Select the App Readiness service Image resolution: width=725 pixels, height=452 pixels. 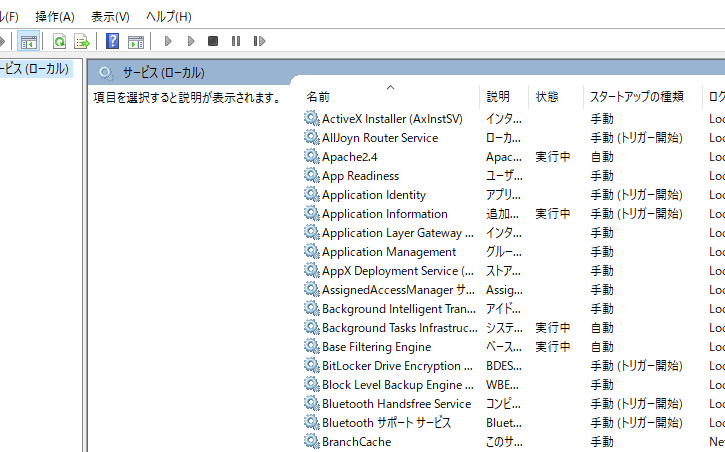(x=360, y=176)
